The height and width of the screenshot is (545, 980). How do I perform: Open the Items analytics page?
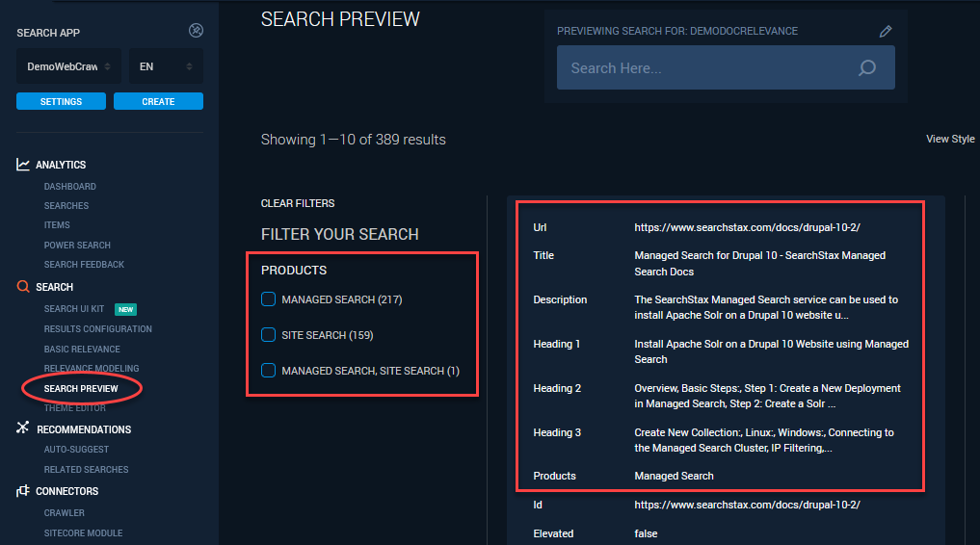57,224
